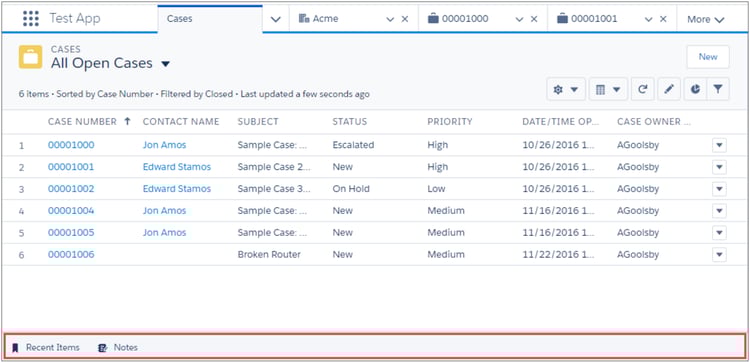This screenshot has height=362, width=750.
Task: Open Recent Items in utility bar
Action: click(x=46, y=348)
